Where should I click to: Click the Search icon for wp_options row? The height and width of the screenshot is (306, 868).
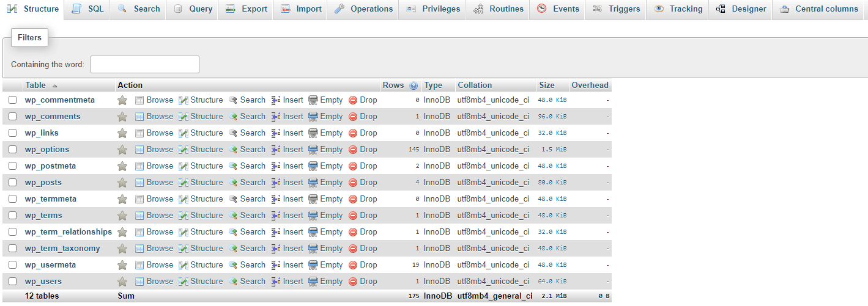[x=233, y=150]
